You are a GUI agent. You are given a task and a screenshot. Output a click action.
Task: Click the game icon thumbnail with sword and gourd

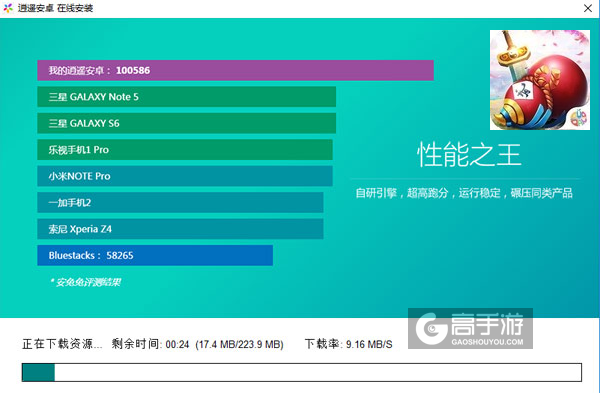(x=540, y=80)
